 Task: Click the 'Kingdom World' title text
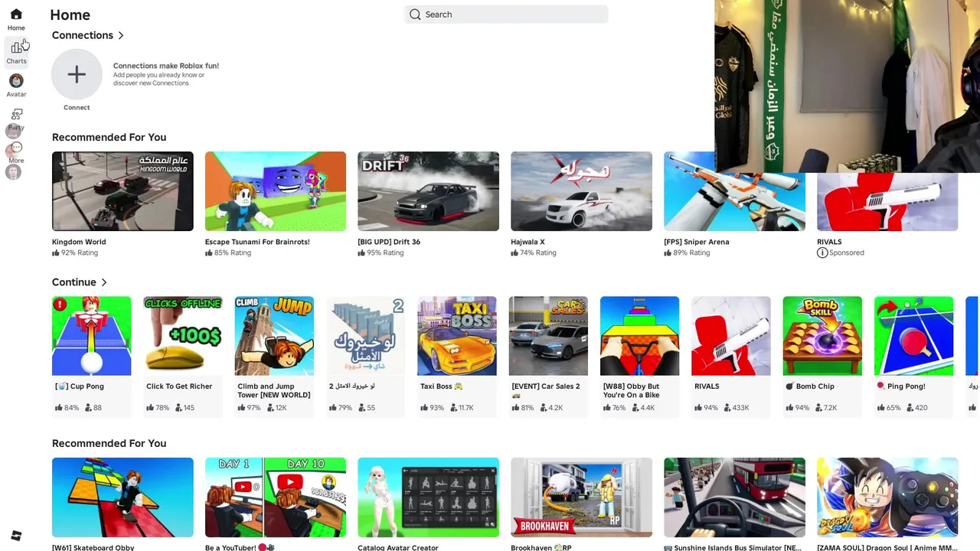(x=79, y=242)
